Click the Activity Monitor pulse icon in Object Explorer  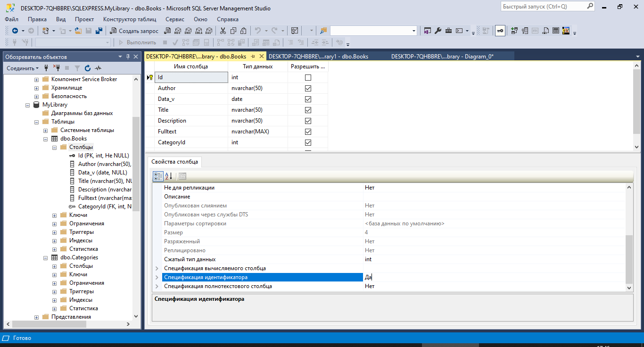98,68
